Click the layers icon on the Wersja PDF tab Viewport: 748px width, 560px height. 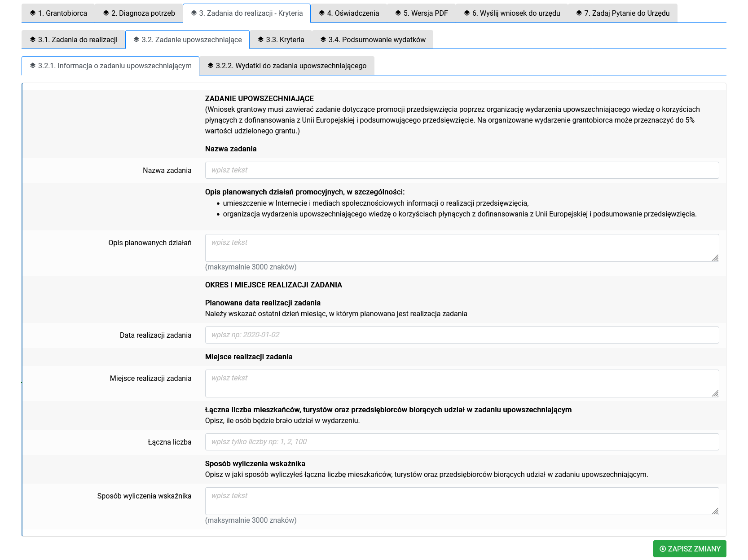[x=398, y=13]
